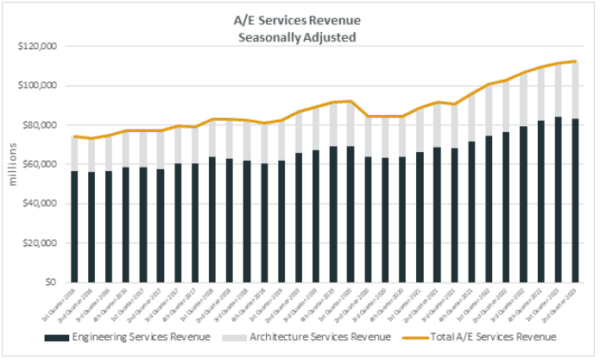Select the Architecture Services Revenue legend label
The image size is (600, 361).
tap(320, 337)
